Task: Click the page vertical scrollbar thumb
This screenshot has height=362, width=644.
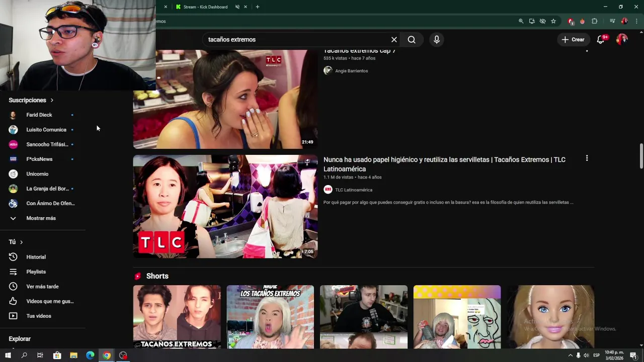Action: tap(641, 156)
